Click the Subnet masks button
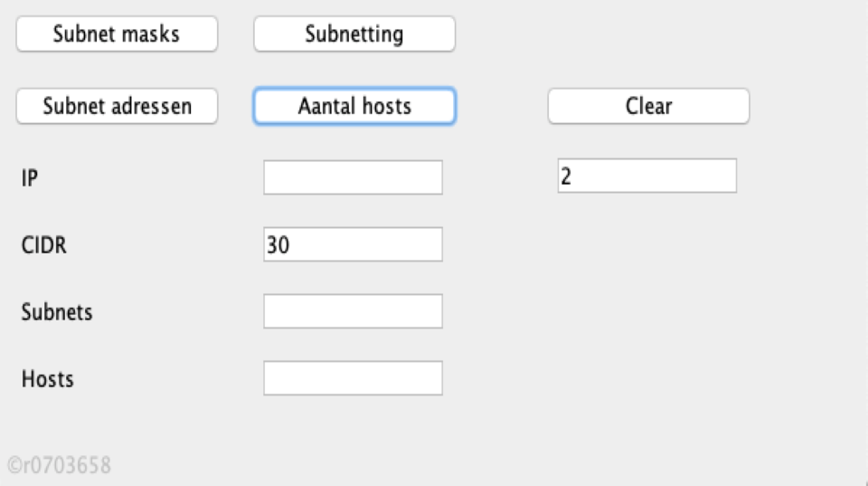This screenshot has height=486, width=868. 117,34
